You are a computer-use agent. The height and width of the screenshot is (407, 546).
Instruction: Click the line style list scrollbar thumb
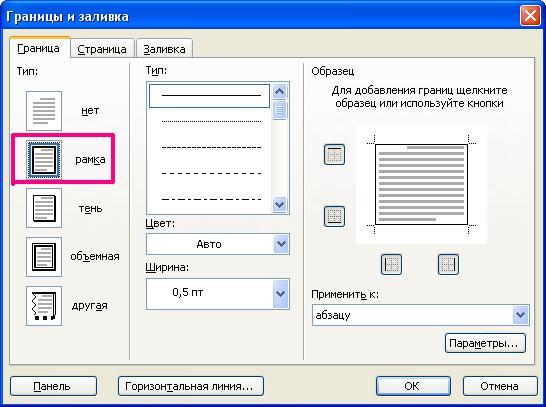[x=280, y=110]
